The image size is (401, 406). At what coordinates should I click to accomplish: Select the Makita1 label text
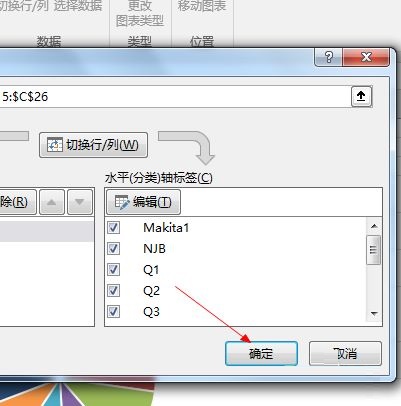[x=166, y=228]
